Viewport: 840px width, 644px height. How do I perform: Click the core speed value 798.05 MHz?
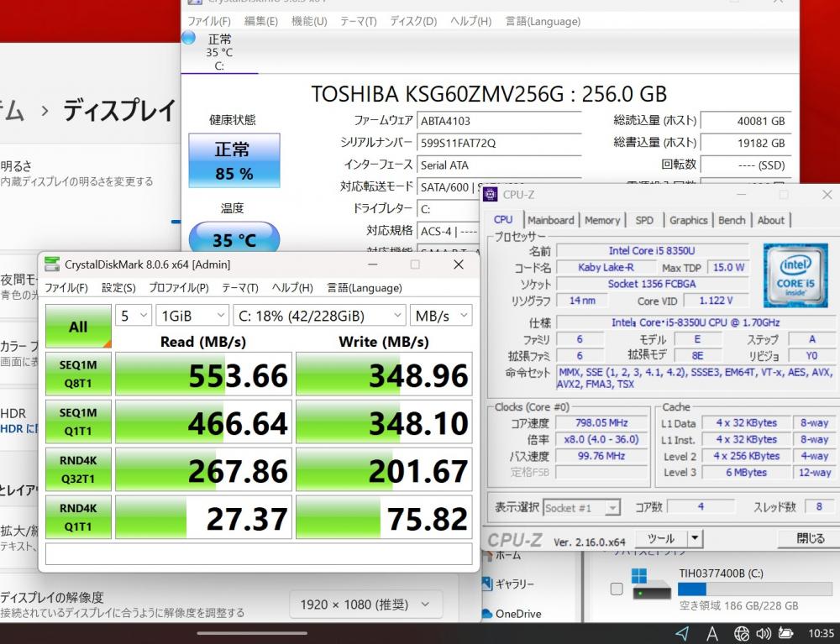[x=601, y=423]
